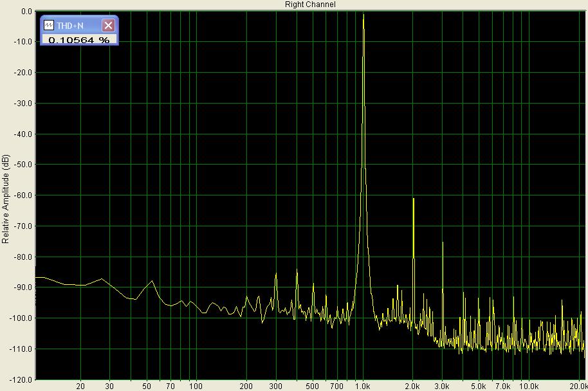Click the 70 Hz frequency label

point(170,386)
